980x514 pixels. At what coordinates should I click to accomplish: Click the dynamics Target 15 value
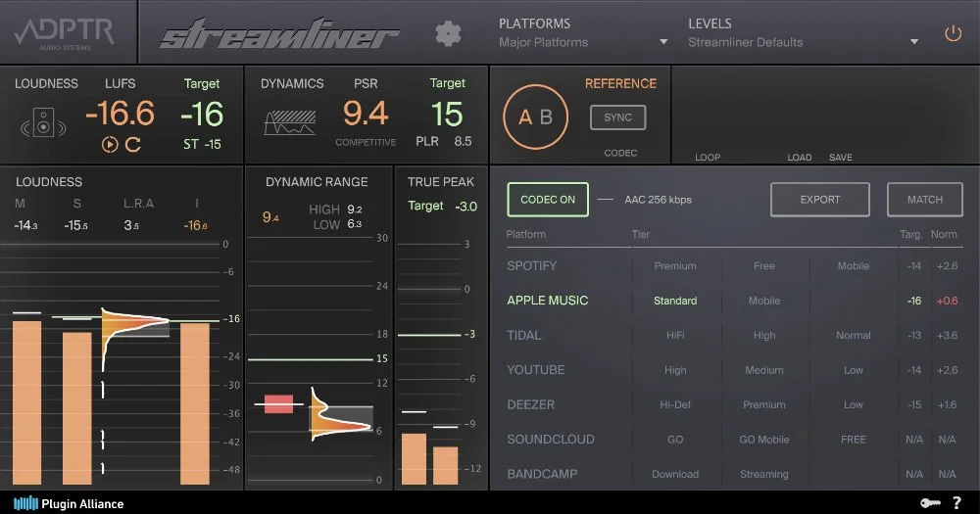coord(447,115)
